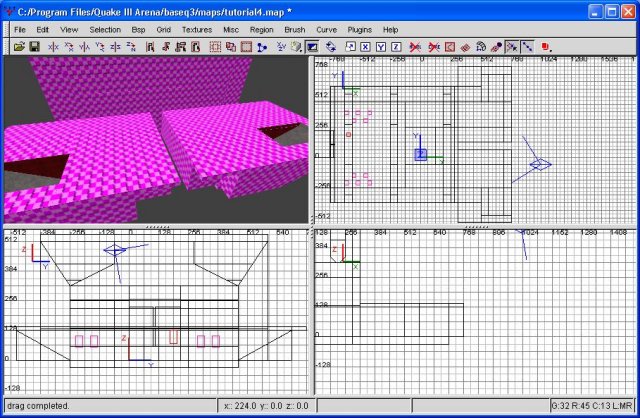
Task: Toggle patches shown as wireframe
Action: pos(465,47)
